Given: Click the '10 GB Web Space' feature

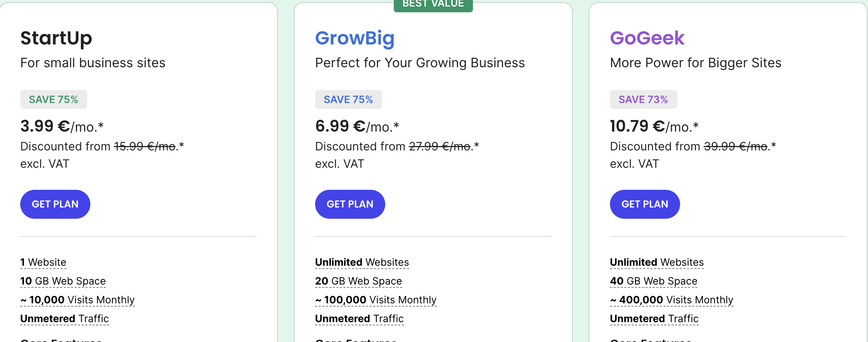Looking at the screenshot, I should click(63, 281).
